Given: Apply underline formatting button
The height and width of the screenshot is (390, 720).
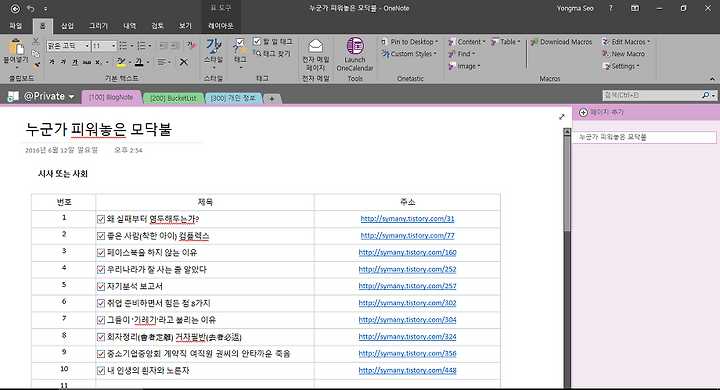Looking at the screenshot, I should 75,62.
